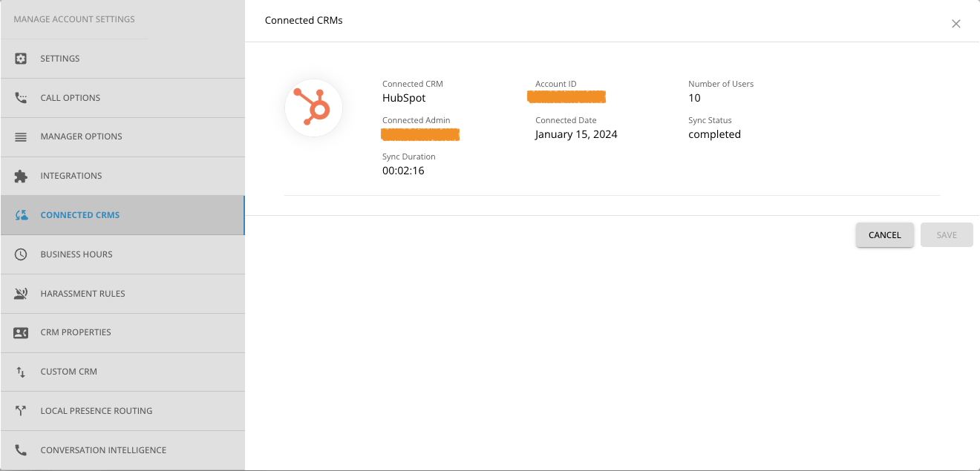Click the number of users value 10

click(x=694, y=98)
